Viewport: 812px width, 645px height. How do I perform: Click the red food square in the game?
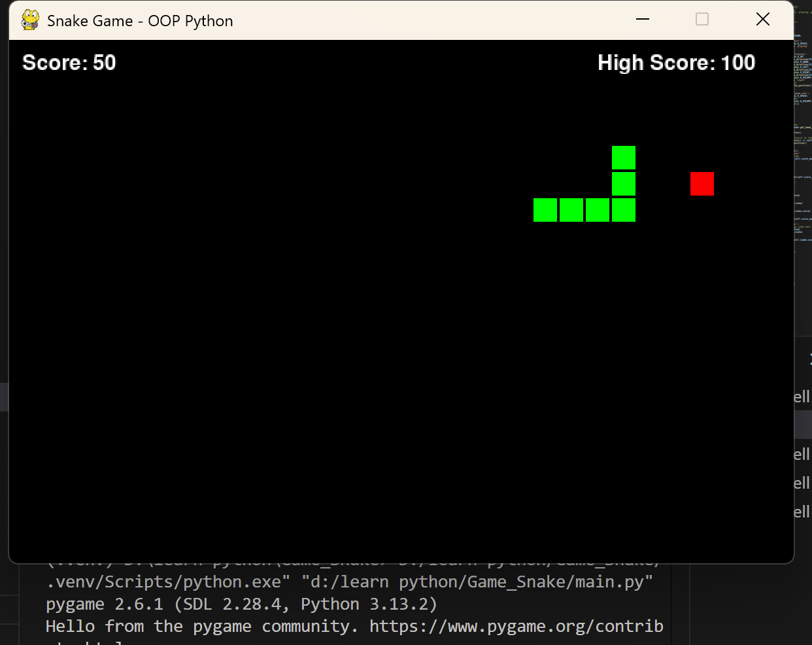702,184
